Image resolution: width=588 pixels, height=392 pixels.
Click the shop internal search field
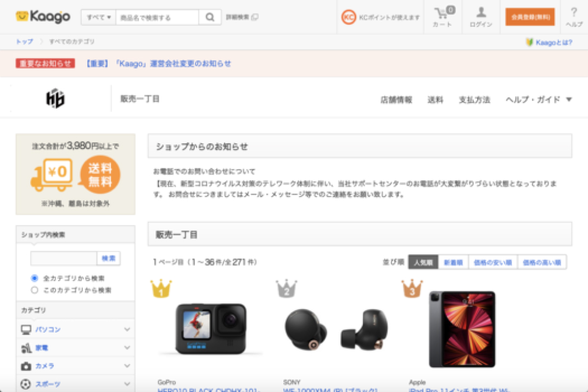coord(64,258)
